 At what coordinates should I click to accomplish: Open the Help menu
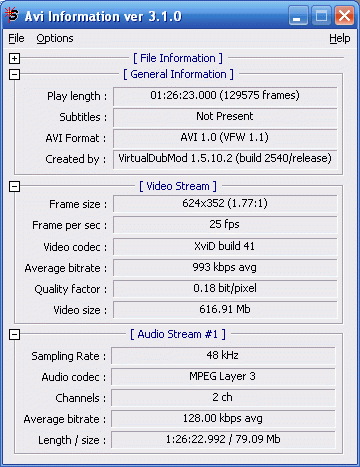coord(339,38)
